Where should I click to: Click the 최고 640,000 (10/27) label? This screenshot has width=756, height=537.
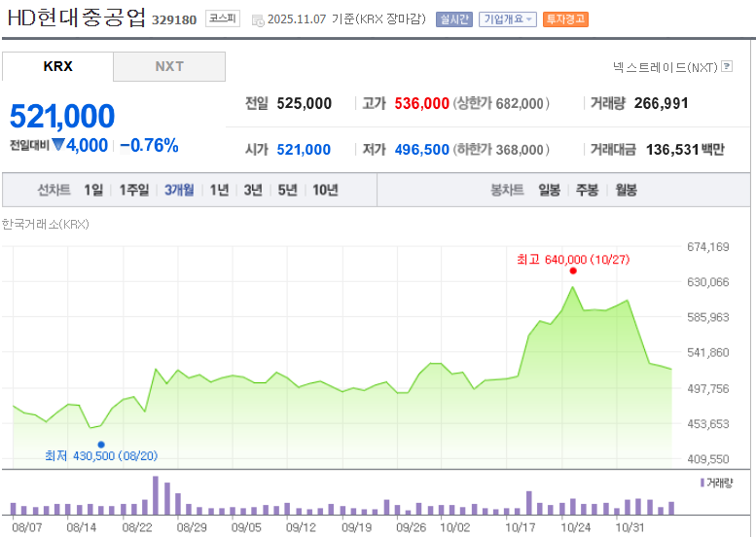pos(573,260)
